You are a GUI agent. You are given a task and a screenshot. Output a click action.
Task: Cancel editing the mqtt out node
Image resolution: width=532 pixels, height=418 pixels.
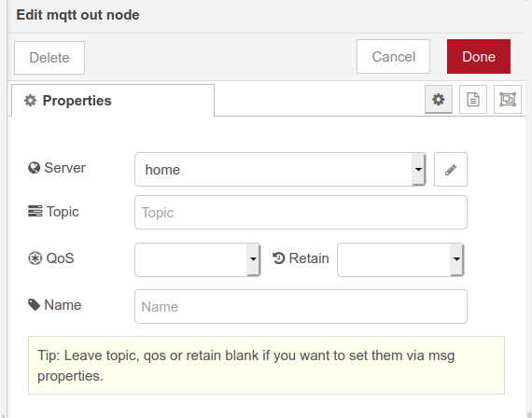coord(393,56)
